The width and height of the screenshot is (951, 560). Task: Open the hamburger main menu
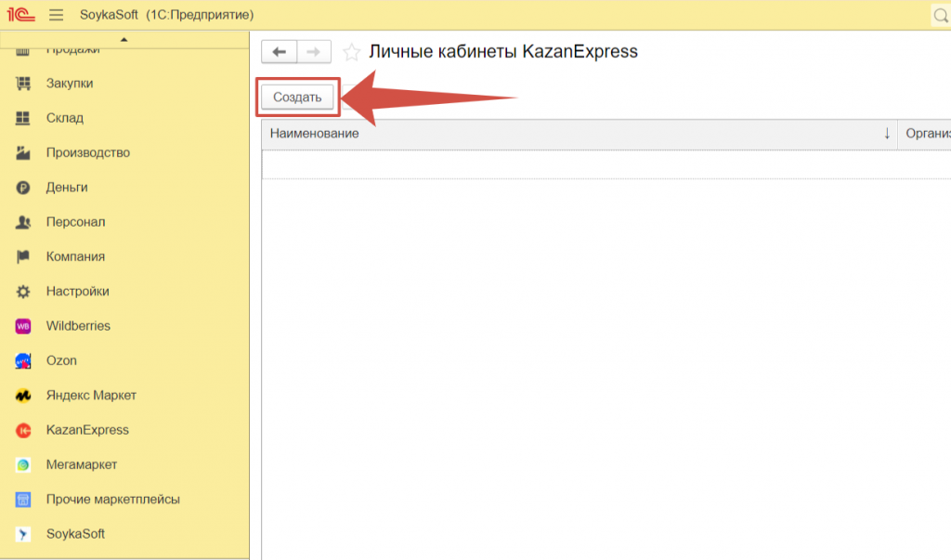tap(56, 16)
